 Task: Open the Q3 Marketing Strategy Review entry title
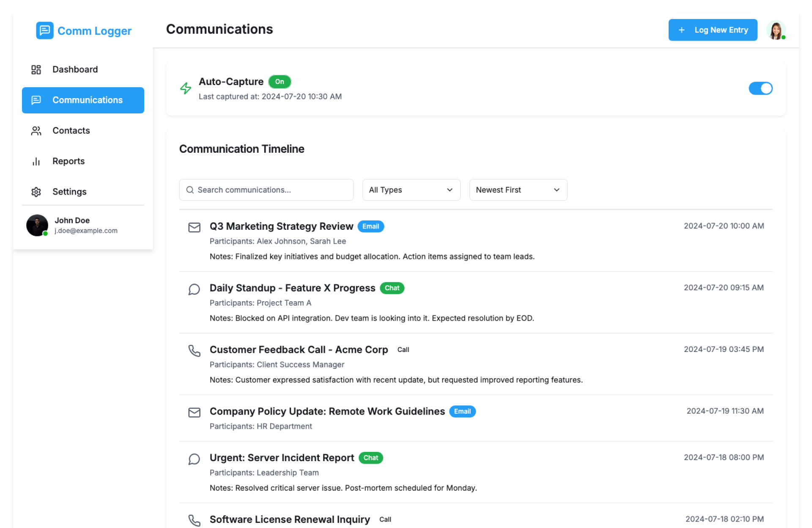pos(281,226)
